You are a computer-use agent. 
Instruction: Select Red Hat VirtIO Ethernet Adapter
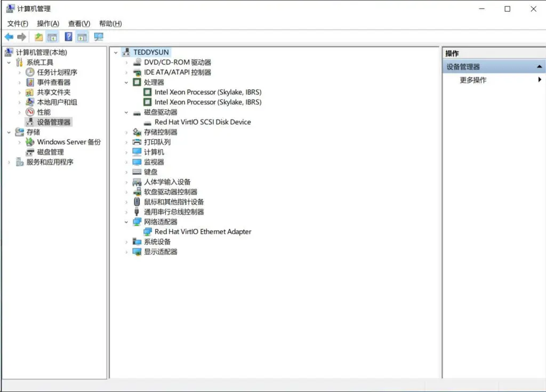[203, 232]
